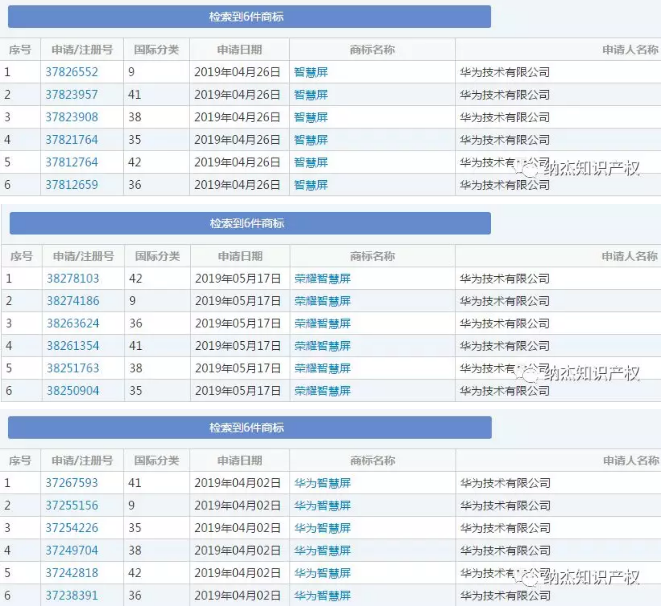Open registration number 37255156
Screen dimensions: 661x612
[72, 505]
